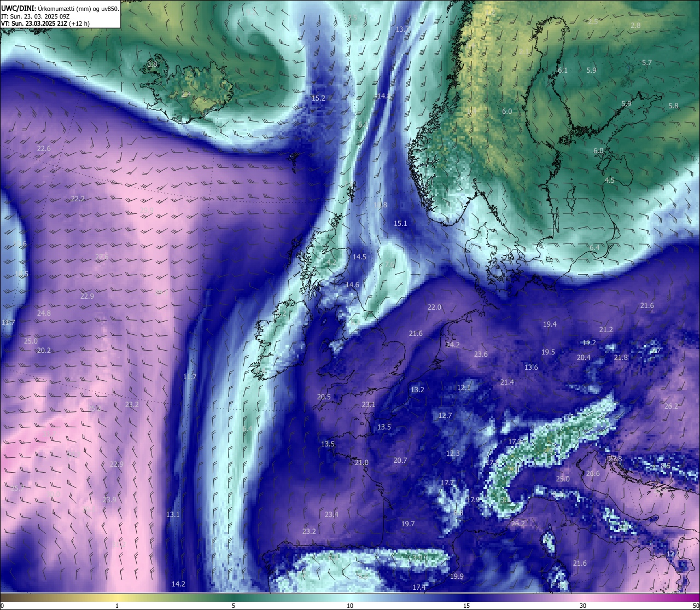The height and width of the screenshot is (610, 700).
Task: Click the 15.2 value label
Action: [x=318, y=98]
